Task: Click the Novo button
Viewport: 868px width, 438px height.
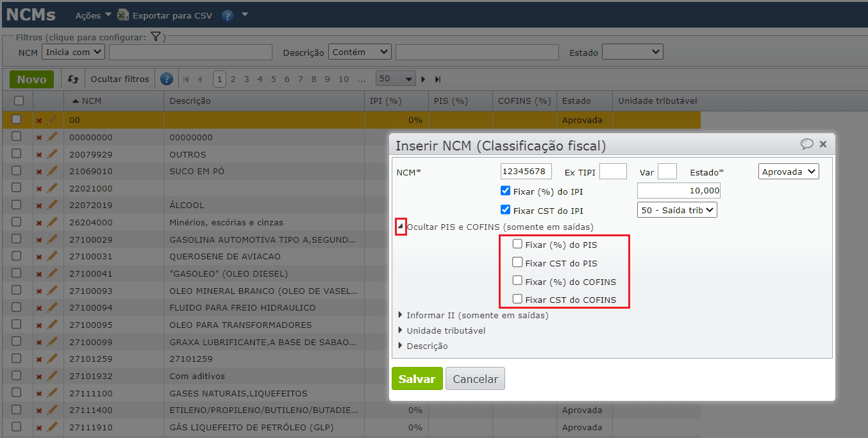Action: click(32, 79)
